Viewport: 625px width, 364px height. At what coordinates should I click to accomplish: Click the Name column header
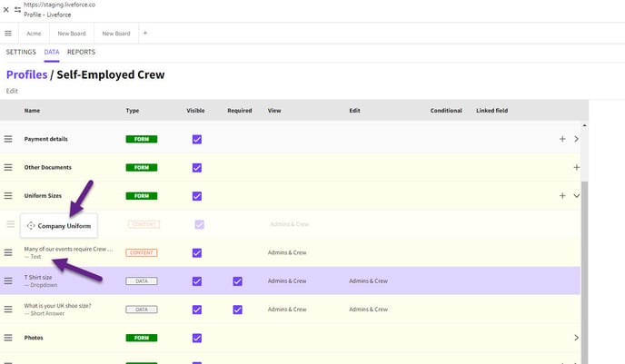point(32,111)
